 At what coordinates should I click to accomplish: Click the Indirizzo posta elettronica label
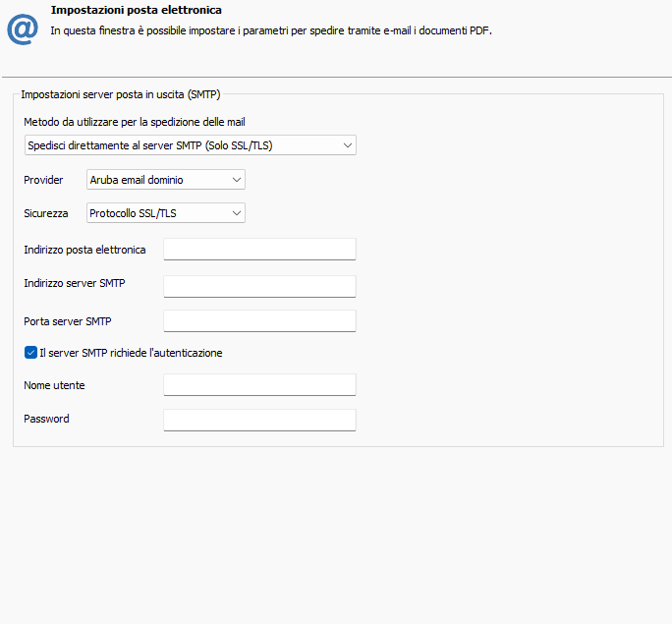pos(84,250)
